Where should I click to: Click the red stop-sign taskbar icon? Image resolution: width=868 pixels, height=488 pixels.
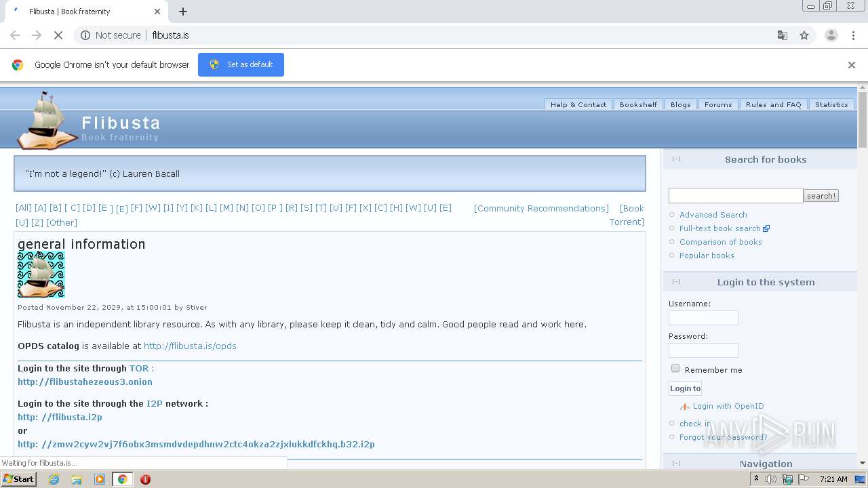(x=145, y=479)
